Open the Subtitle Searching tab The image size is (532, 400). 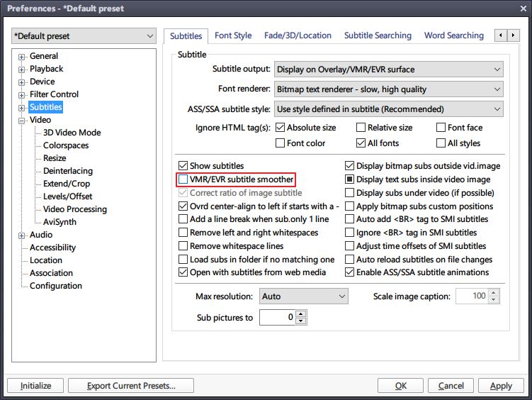378,35
